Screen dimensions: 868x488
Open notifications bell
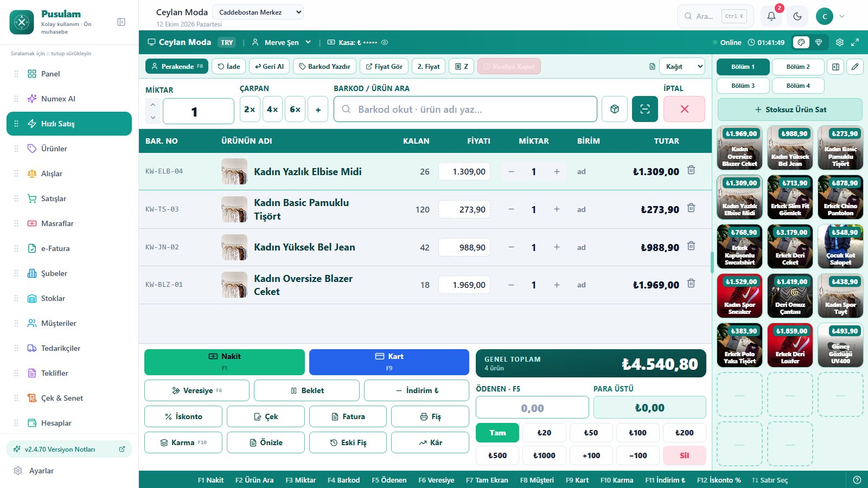pos(771,16)
